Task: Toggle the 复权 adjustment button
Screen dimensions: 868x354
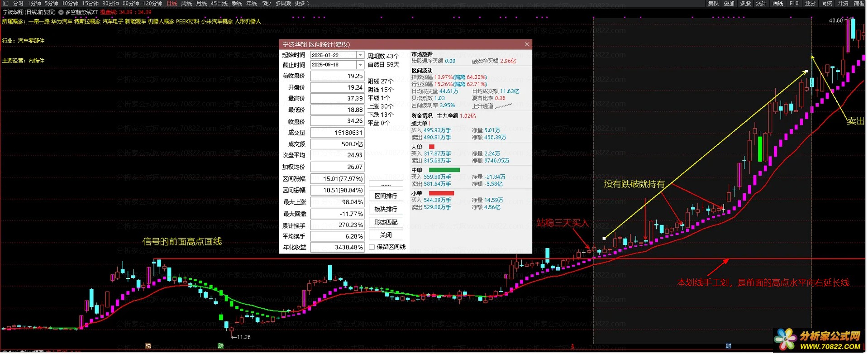Action: pos(713,3)
